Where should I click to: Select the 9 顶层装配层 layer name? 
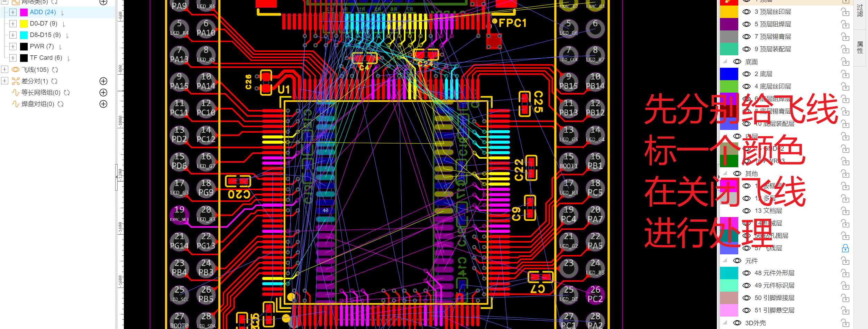[773, 49]
